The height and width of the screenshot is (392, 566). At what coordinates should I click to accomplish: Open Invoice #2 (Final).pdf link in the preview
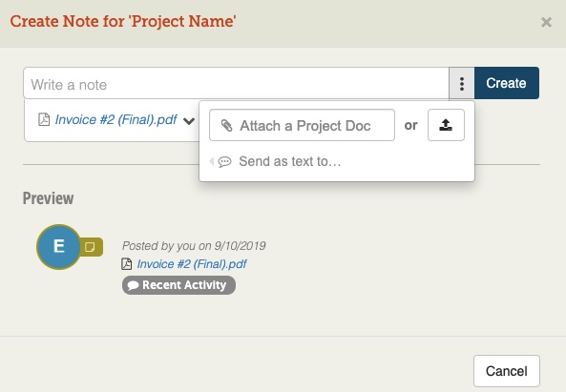(192, 264)
